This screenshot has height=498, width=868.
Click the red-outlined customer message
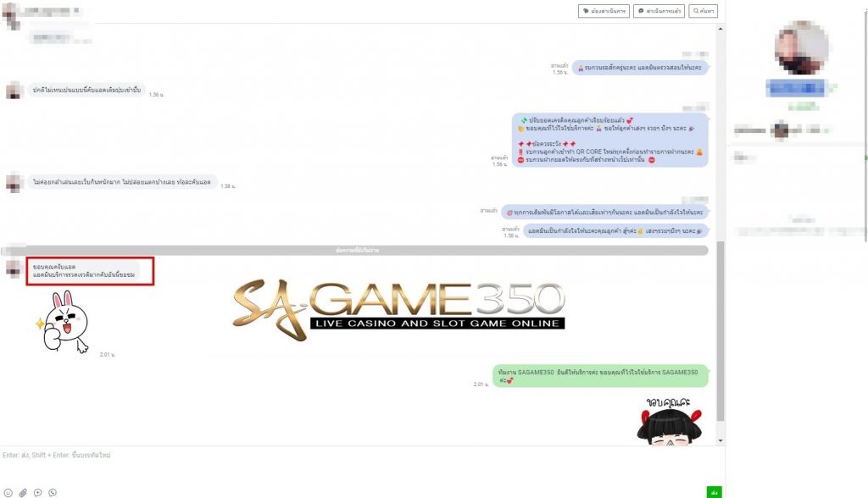point(90,271)
